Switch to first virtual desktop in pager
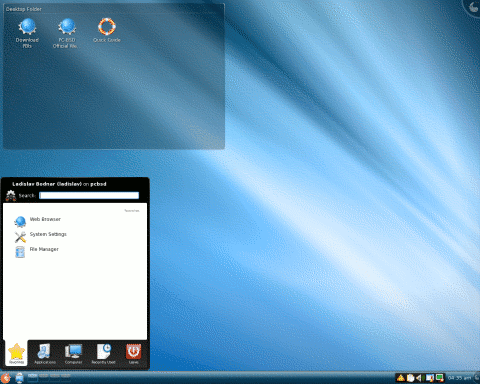This screenshot has height=384, width=480. coord(33,377)
